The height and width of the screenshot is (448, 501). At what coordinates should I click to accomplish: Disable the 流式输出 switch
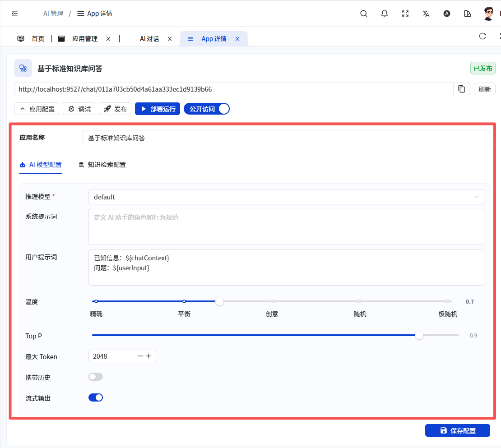point(96,397)
